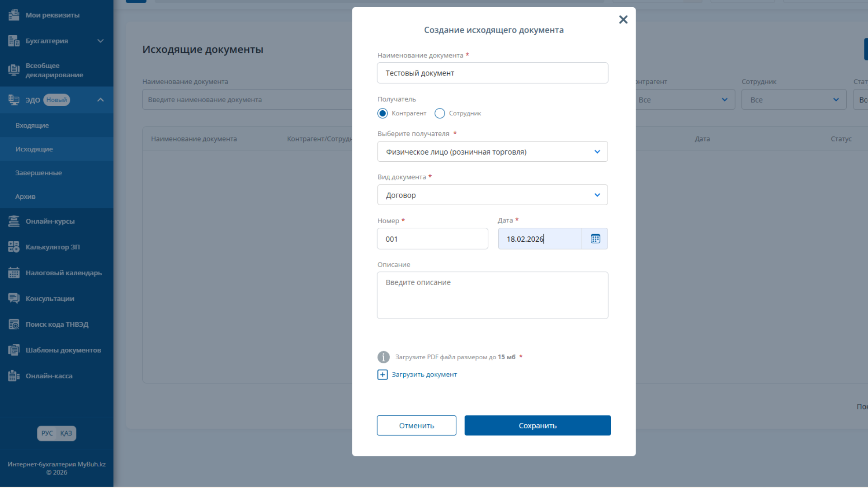Switch the language to КАЗ
Image resolution: width=868 pixels, height=488 pixels.
pos(66,433)
